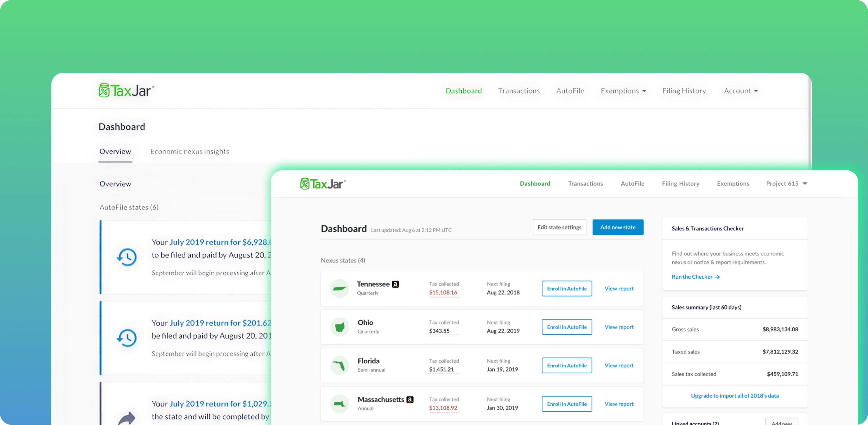Click the Ohio state shape icon
Viewport: 868px width, 425px height.
point(339,327)
